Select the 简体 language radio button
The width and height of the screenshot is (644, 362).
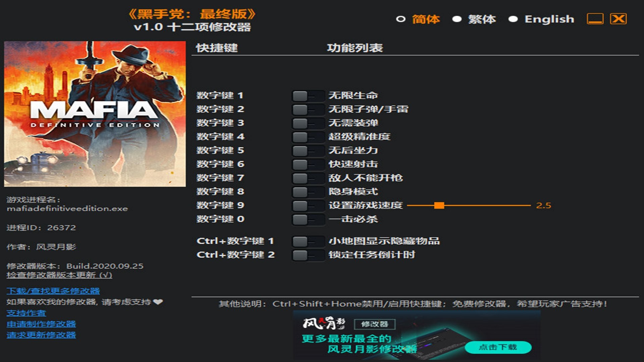point(400,19)
